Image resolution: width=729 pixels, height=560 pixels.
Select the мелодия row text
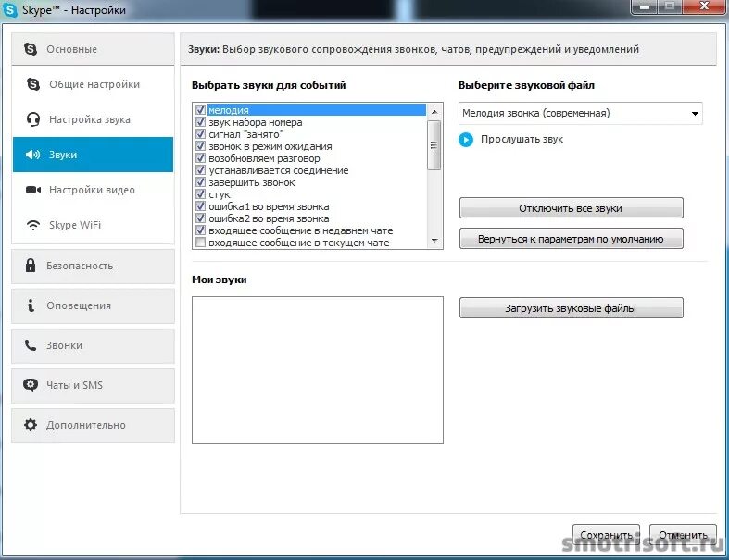[x=228, y=110]
